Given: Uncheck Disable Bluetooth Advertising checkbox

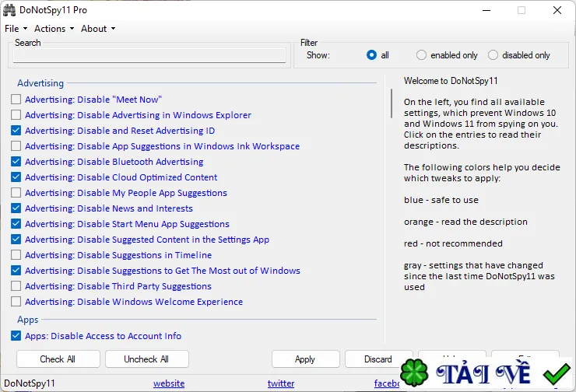Looking at the screenshot, I should tap(16, 162).
